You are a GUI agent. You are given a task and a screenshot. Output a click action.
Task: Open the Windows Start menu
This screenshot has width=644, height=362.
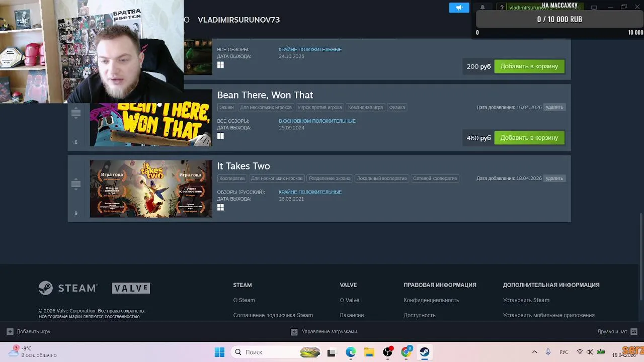point(219,352)
